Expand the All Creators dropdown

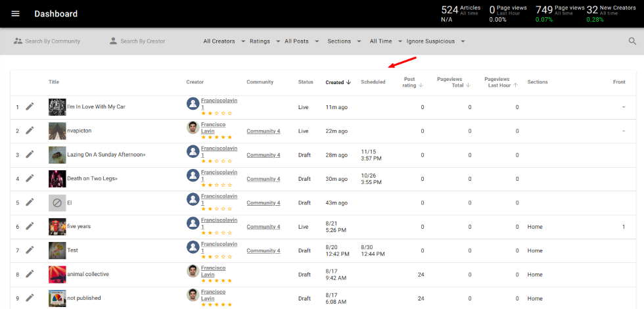pos(223,41)
